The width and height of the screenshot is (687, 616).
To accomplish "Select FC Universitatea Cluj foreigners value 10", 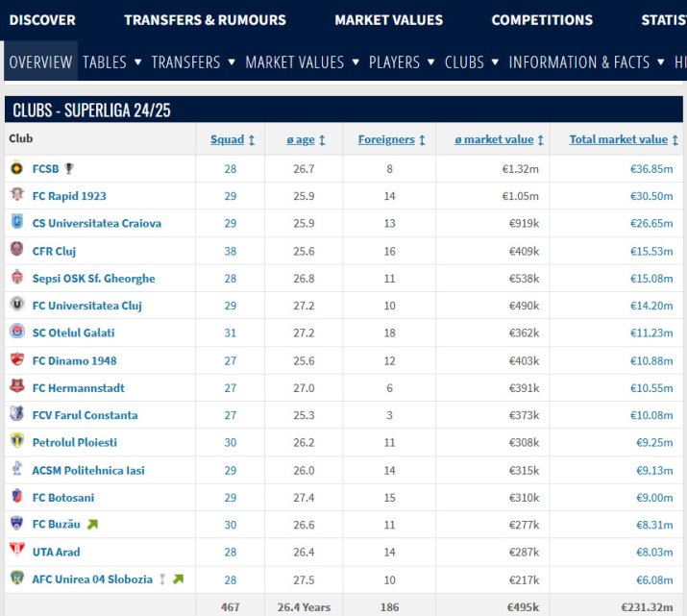I will (x=389, y=306).
